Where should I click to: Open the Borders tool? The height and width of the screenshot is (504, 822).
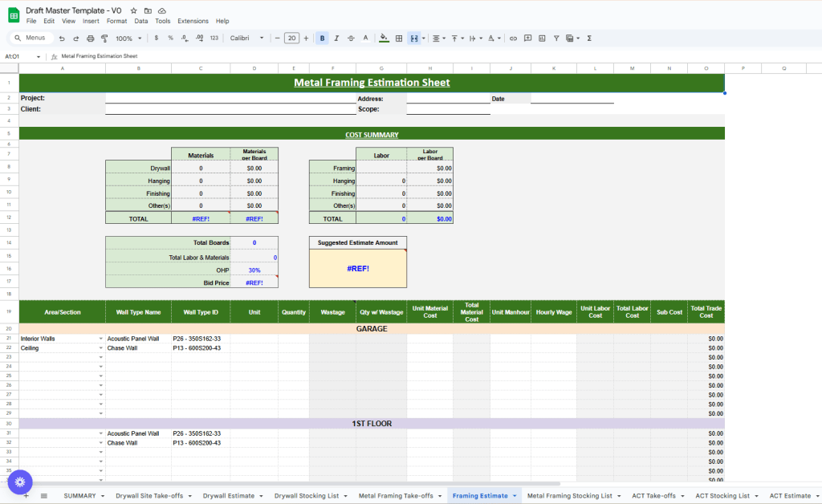[399, 38]
